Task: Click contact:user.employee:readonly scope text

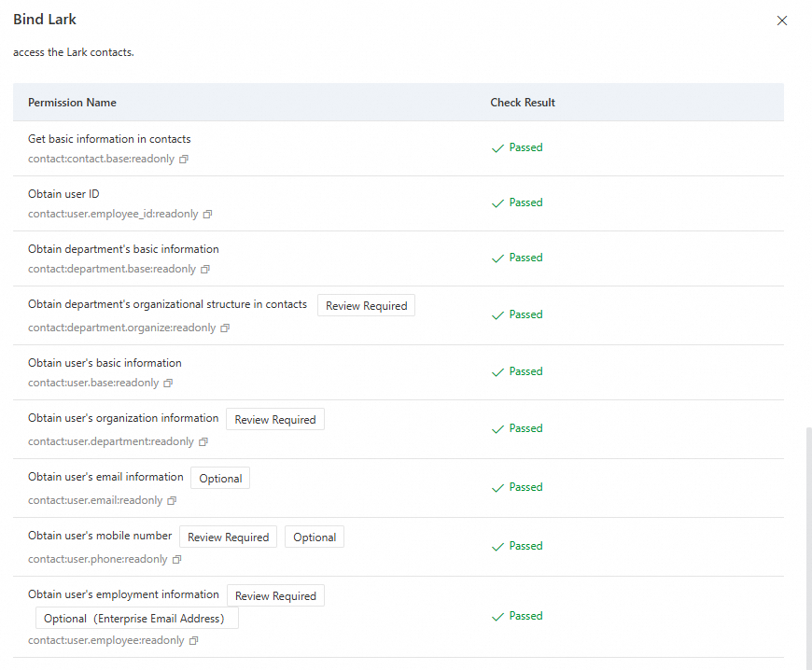Action: click(x=106, y=640)
